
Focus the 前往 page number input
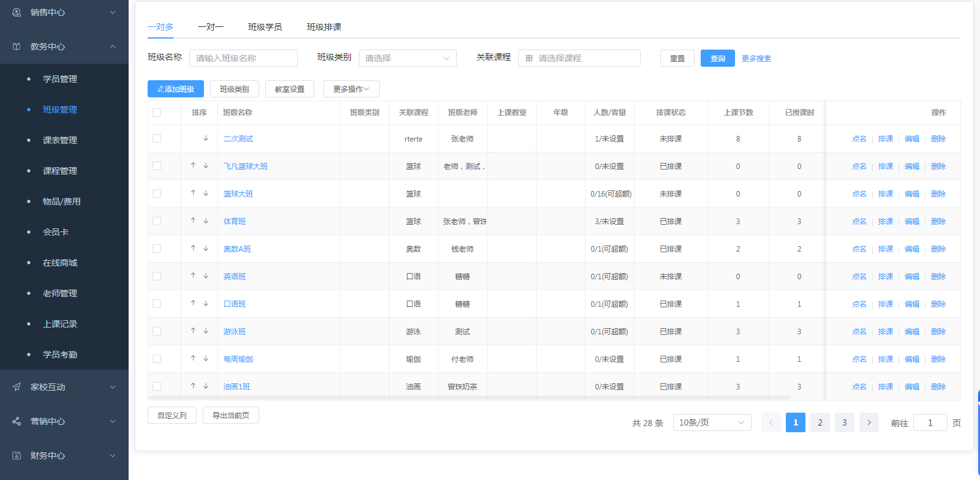coord(930,422)
